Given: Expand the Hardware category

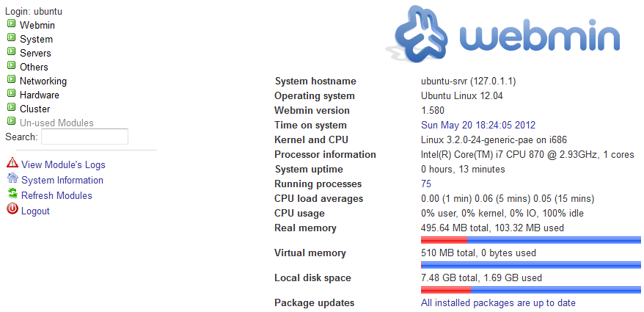Looking at the screenshot, I should 40,95.
